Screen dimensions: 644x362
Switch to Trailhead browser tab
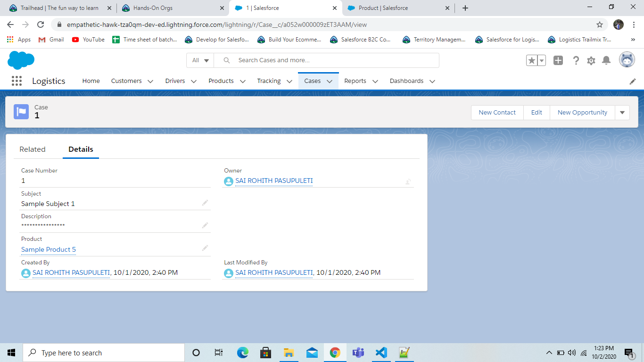click(x=59, y=8)
